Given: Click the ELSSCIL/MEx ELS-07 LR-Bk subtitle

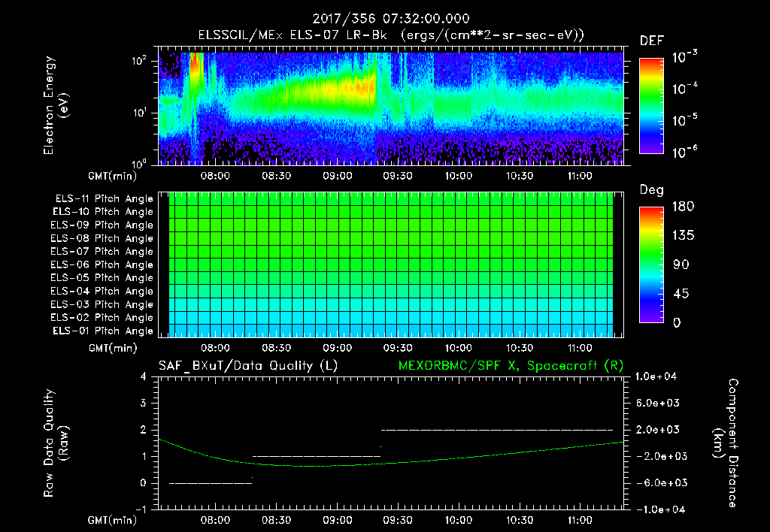Looking at the screenshot, I should 391,35.
